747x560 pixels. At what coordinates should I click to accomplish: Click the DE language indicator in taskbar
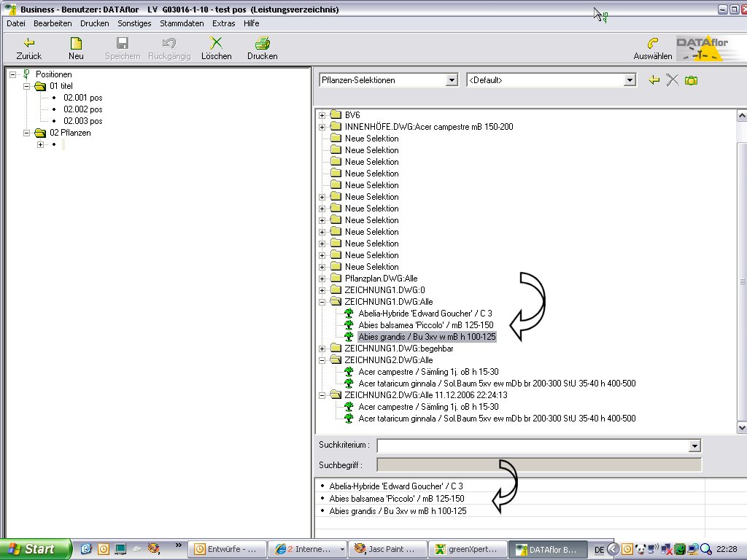600,550
